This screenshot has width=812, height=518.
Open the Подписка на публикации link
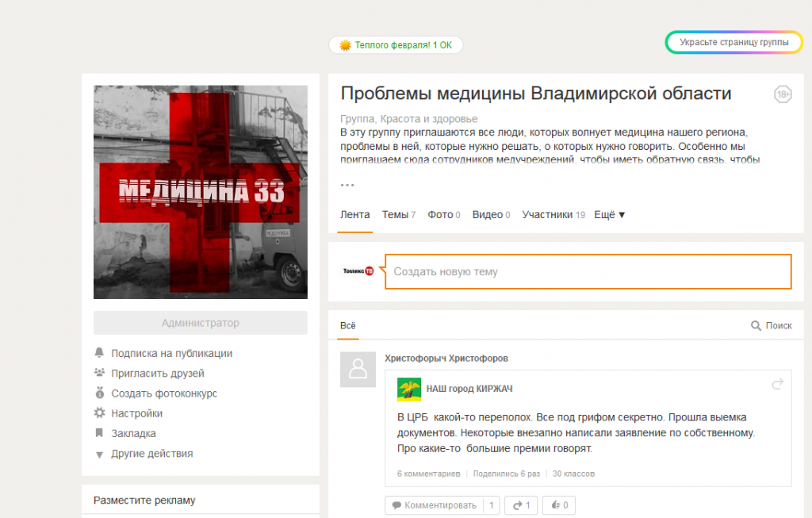click(172, 353)
